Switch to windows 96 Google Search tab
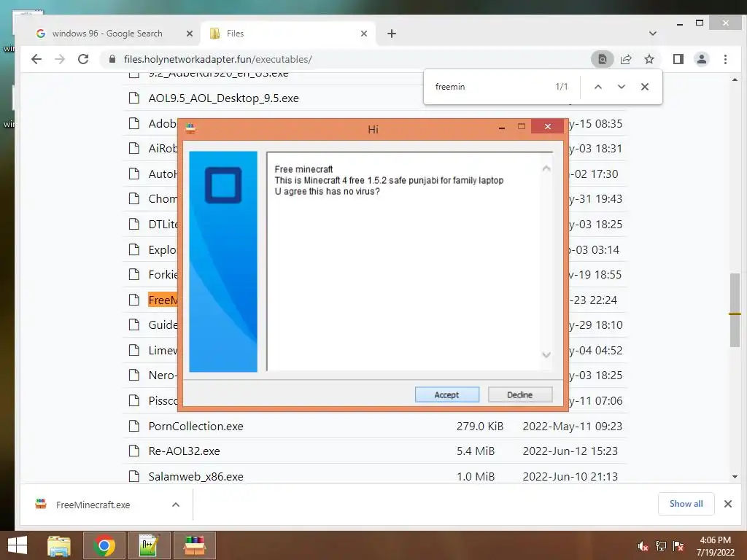The height and width of the screenshot is (560, 747). 107,34
